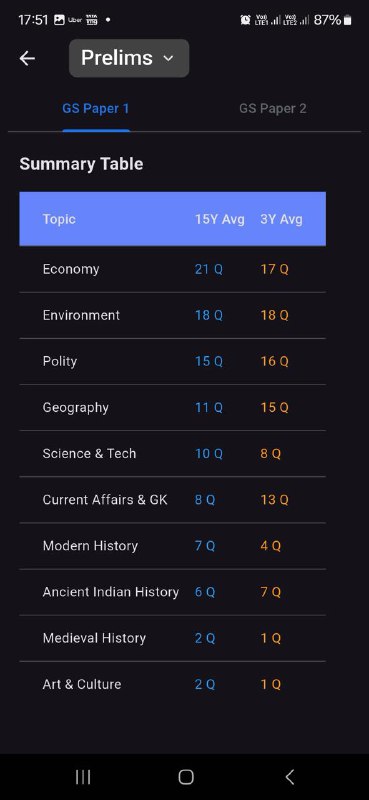
Task: Click the 15Y Avg column header
Action: coord(219,219)
